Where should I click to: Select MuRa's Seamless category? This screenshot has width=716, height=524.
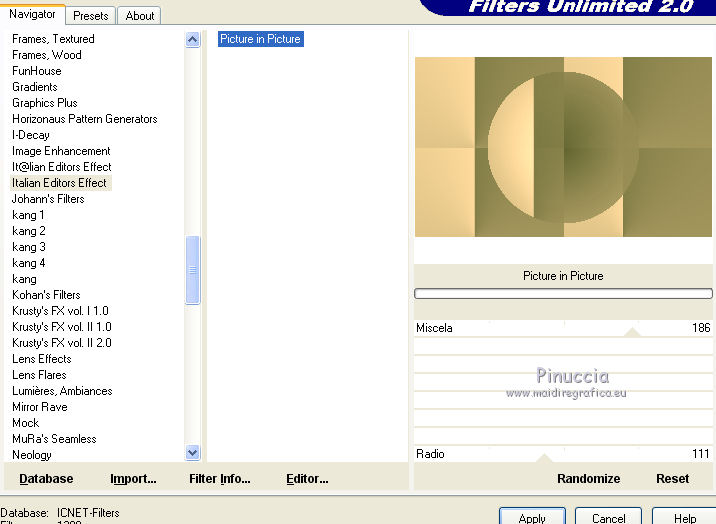pos(54,439)
